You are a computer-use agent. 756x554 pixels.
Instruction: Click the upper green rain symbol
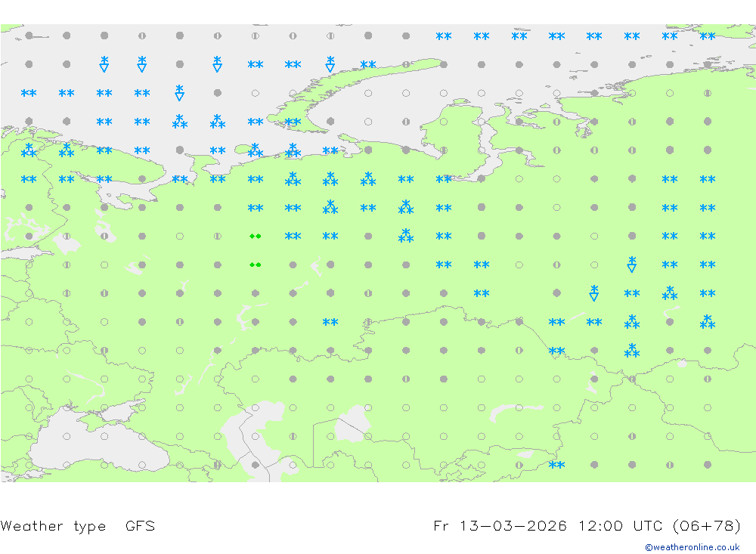[255, 237]
